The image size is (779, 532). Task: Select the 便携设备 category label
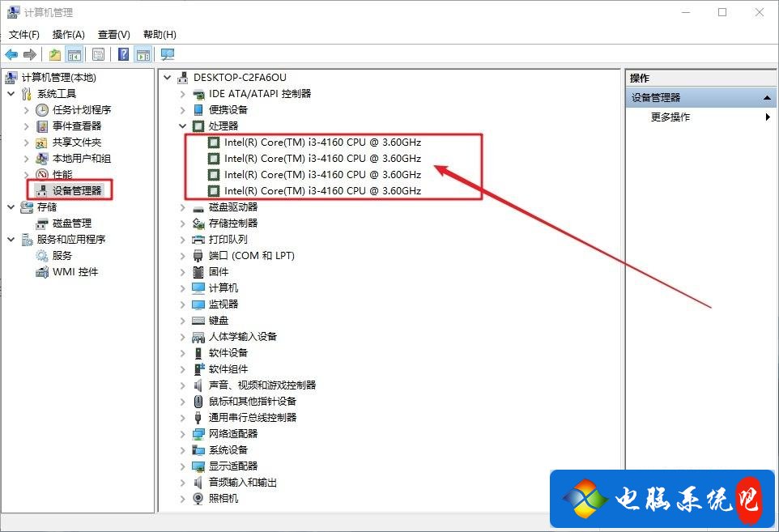228,110
